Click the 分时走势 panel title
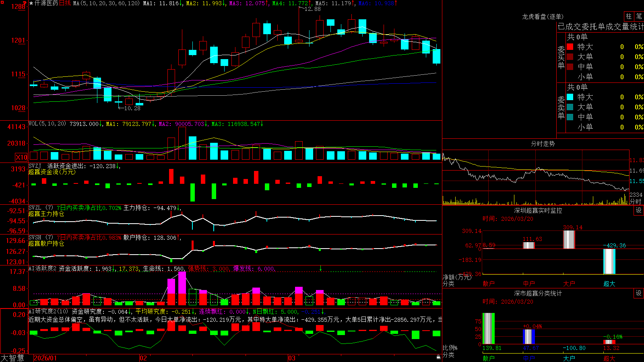 (x=543, y=144)
